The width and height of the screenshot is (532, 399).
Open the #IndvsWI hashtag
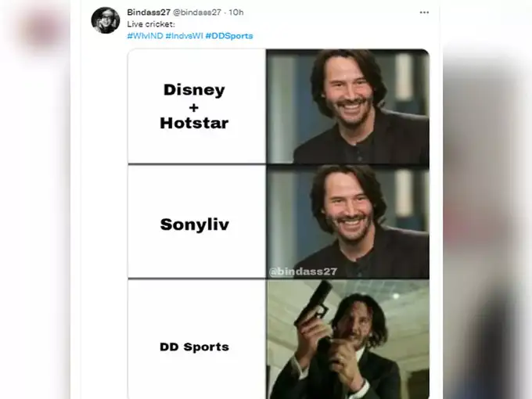184,36
